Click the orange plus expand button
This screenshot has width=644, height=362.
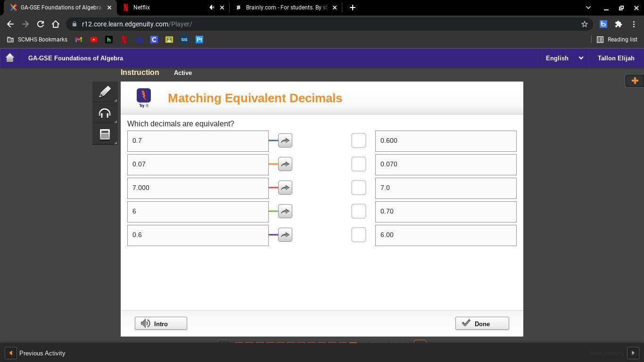(x=634, y=81)
